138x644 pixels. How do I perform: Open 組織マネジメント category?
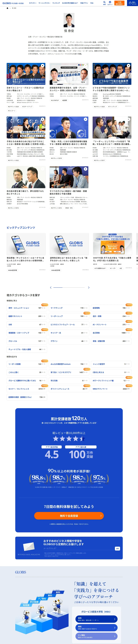tap(27, 316)
